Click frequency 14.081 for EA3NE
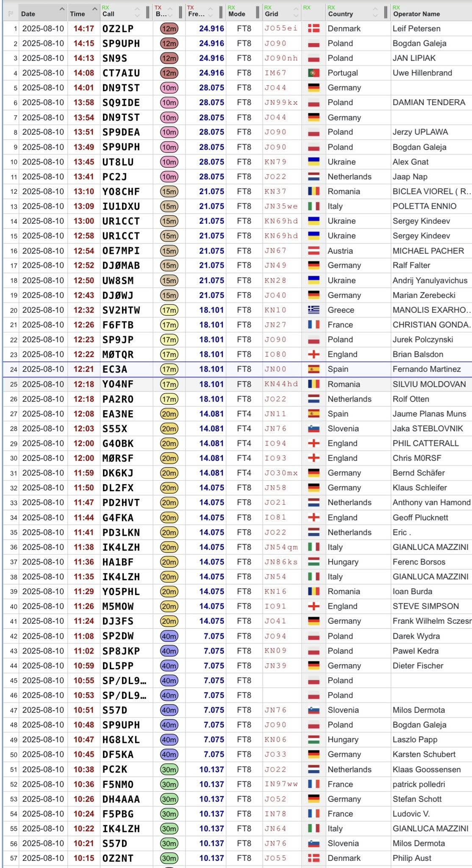Viewport: 472px width, 868px height. 211,414
